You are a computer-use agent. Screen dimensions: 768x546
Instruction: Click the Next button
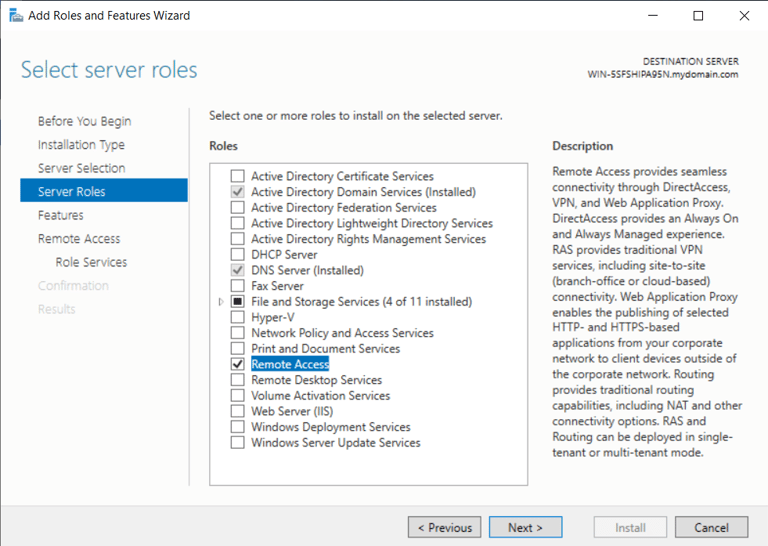point(525,527)
